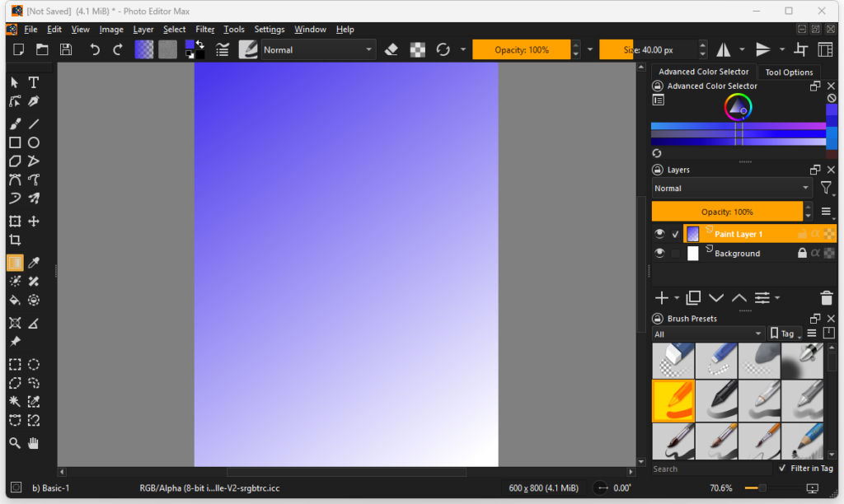
Task: Select the Move tool
Action: pos(33,221)
